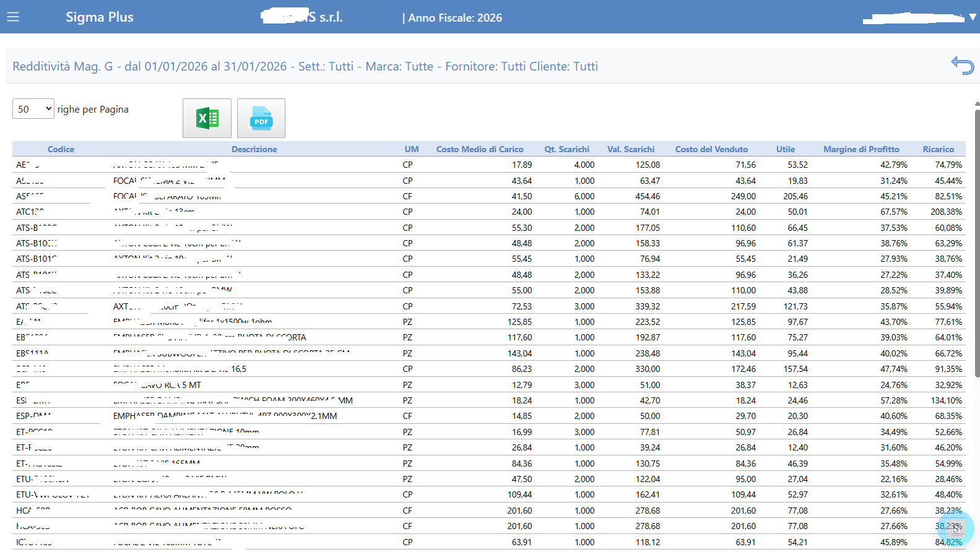Export the report to Excel
980x552 pixels.
207,118
